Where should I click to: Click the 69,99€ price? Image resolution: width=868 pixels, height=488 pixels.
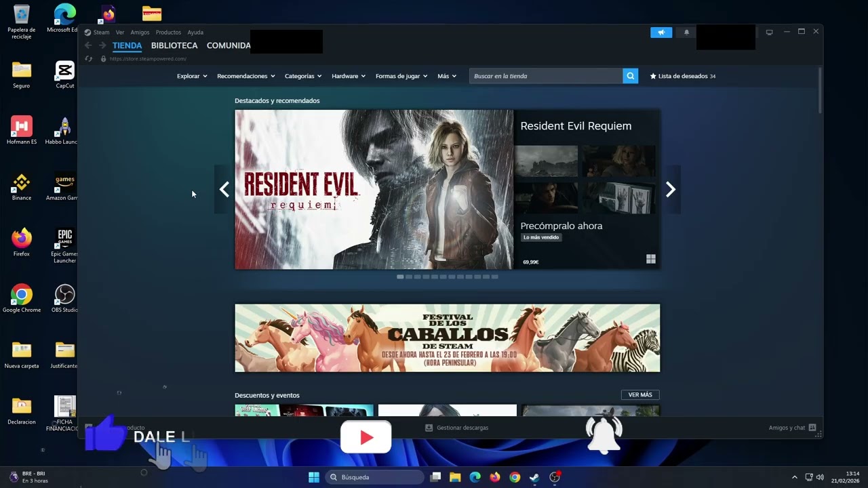click(x=531, y=262)
